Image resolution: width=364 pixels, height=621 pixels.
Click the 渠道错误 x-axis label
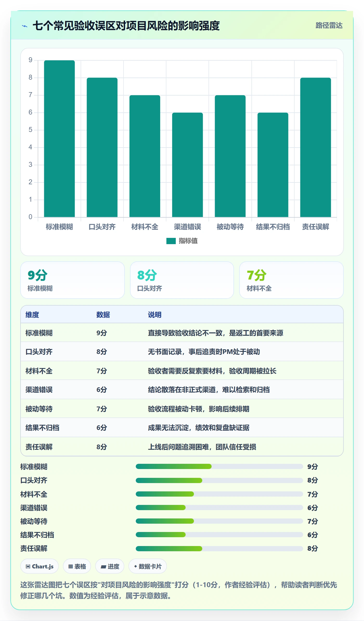tap(187, 227)
